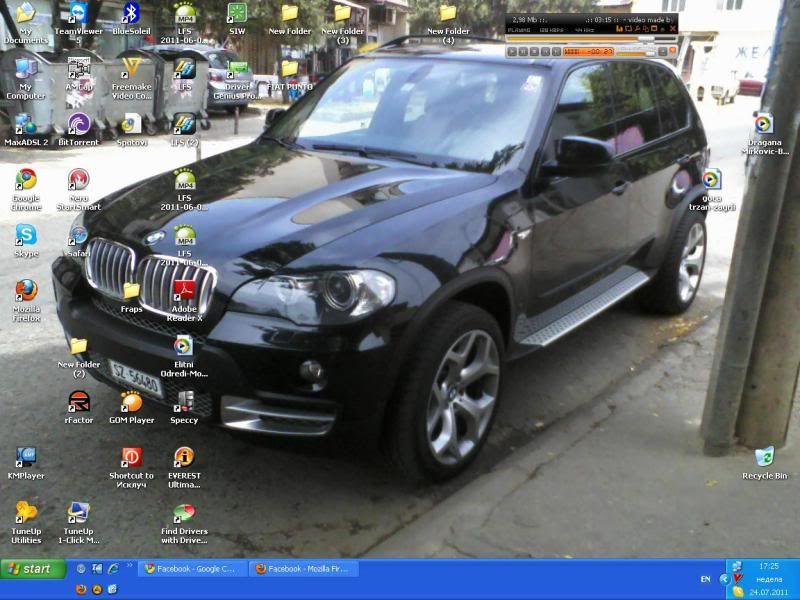Skip to the next track in player

tap(556, 52)
